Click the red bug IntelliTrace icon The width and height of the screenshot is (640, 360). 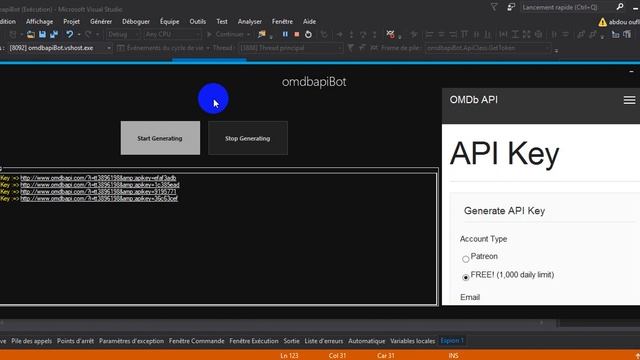pos(391,35)
